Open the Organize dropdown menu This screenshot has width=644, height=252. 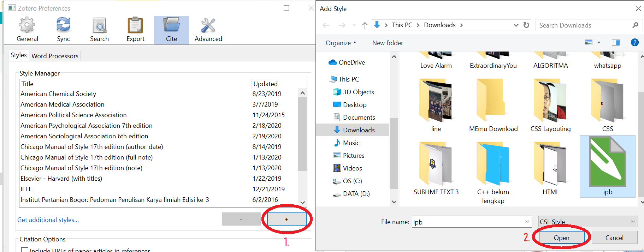341,43
